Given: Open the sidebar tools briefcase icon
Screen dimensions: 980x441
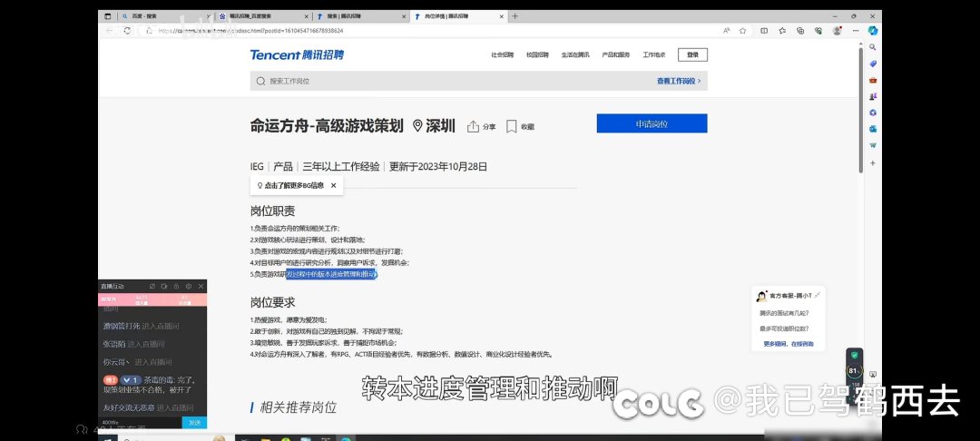Looking at the screenshot, I should point(873,80).
